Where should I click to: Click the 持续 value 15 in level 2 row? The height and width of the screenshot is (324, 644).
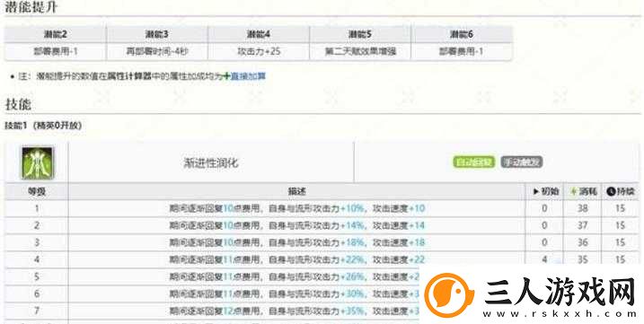(620, 225)
